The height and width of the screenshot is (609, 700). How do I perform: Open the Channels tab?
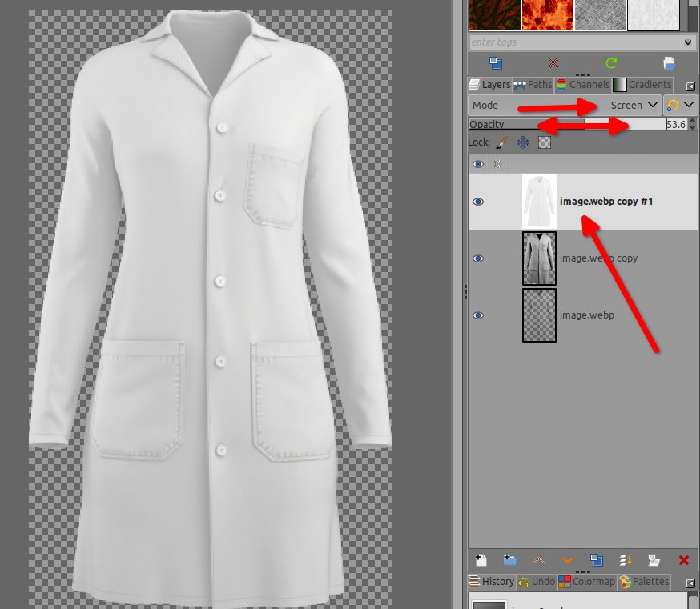point(582,85)
